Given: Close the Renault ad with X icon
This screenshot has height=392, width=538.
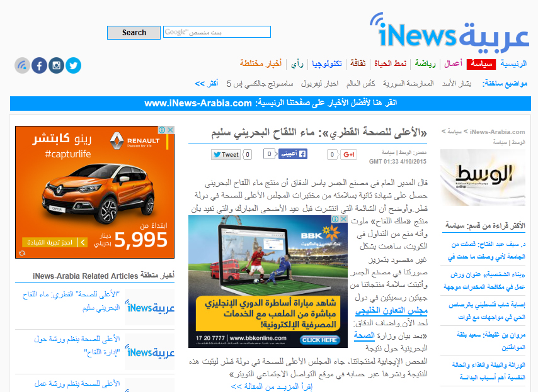Looking at the screenshot, I should [171, 130].
